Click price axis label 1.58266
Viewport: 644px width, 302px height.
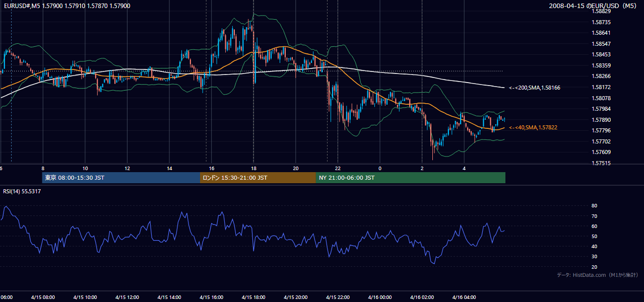[x=602, y=77]
